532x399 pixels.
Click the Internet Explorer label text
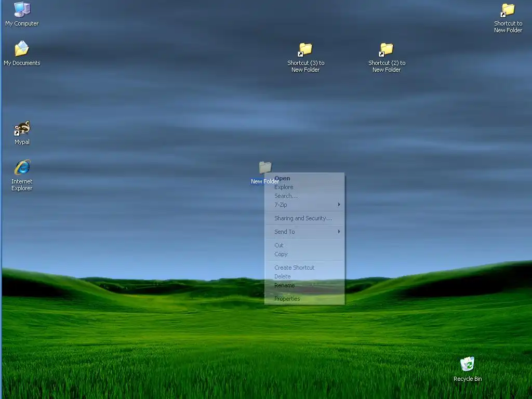pos(22,184)
